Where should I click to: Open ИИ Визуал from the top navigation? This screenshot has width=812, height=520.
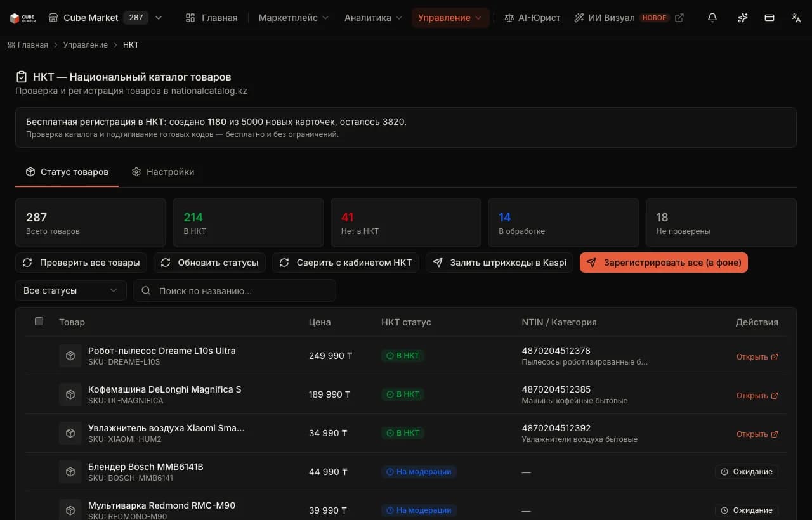click(x=611, y=18)
